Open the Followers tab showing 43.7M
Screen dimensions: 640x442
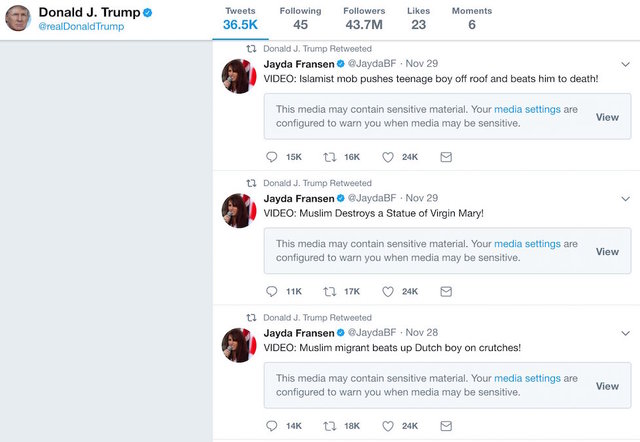tap(362, 18)
